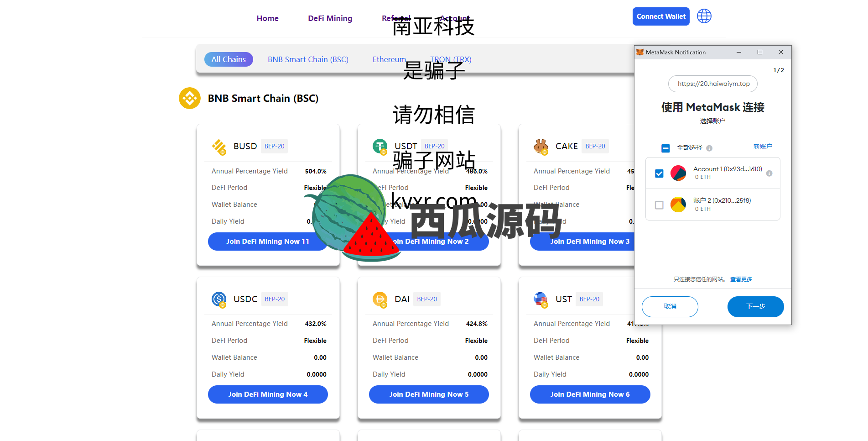Open the Referral menu item

[396, 18]
